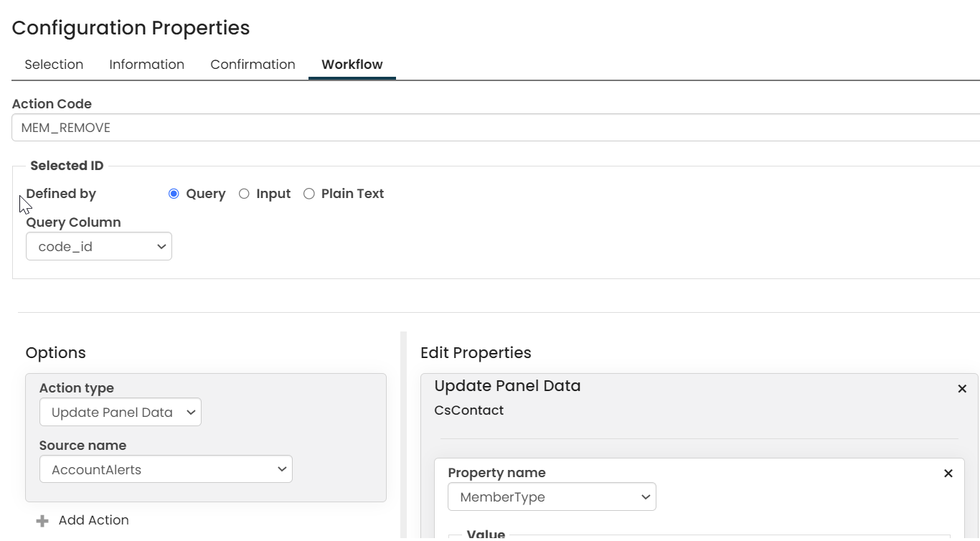Choose the Input radio option

tap(244, 194)
